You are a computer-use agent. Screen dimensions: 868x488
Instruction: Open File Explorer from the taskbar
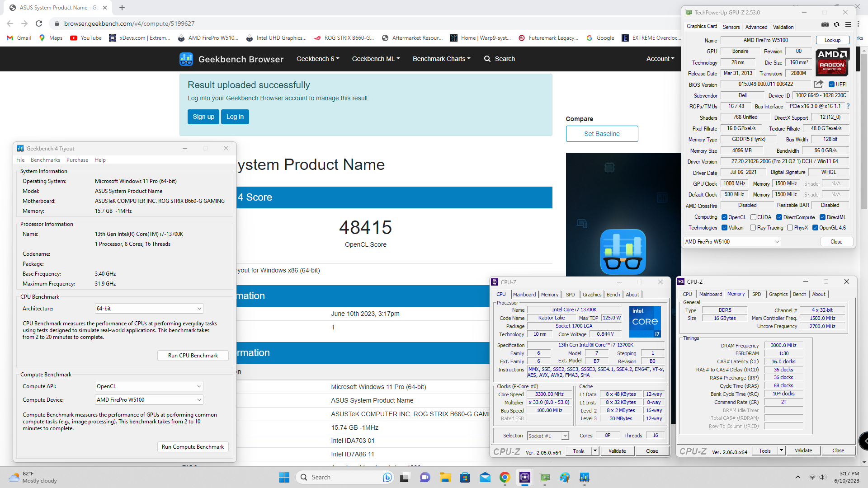point(445,477)
